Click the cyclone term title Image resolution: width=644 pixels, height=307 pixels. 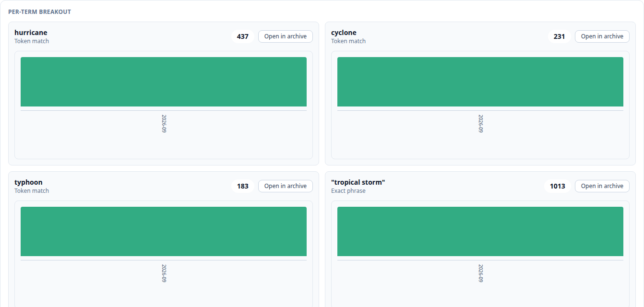344,33
